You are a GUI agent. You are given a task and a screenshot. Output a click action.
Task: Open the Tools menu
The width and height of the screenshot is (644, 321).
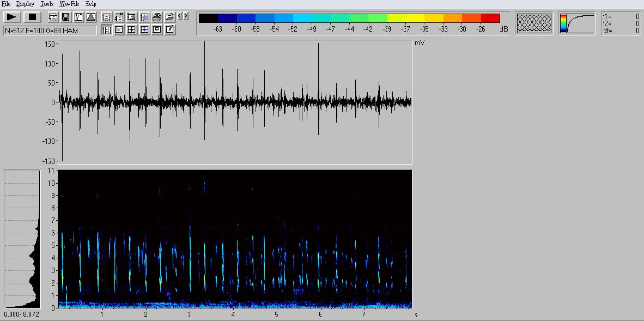(47, 4)
